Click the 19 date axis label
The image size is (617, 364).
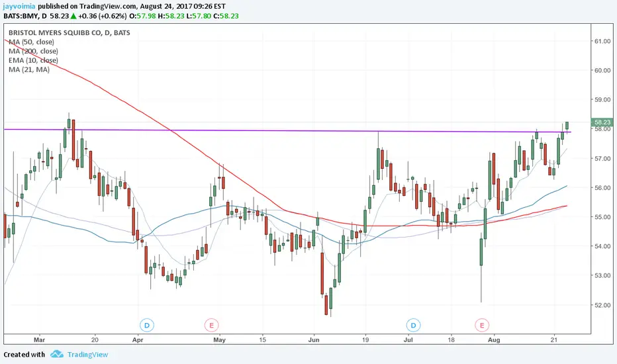[365, 340]
